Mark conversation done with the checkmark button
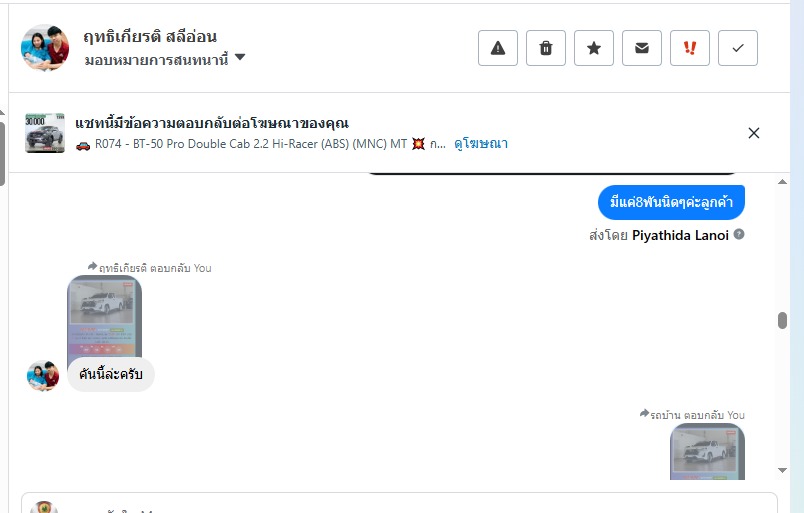 [x=738, y=48]
